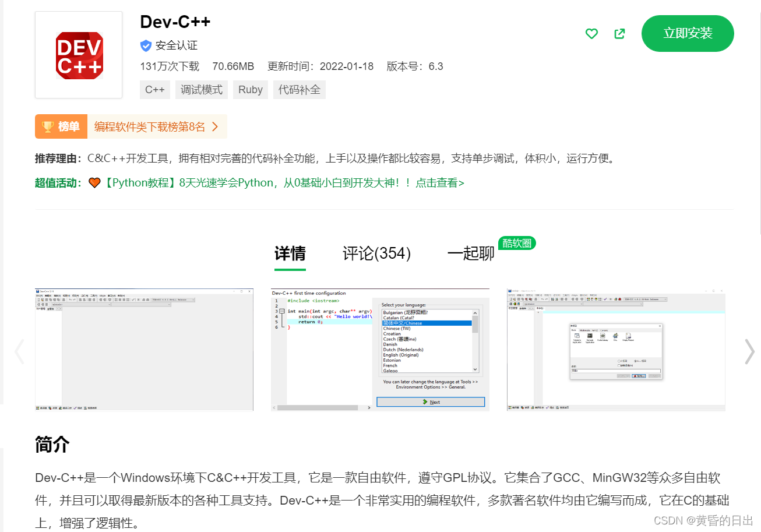
Task: Switch to the 评论(354) tab
Action: (x=377, y=253)
